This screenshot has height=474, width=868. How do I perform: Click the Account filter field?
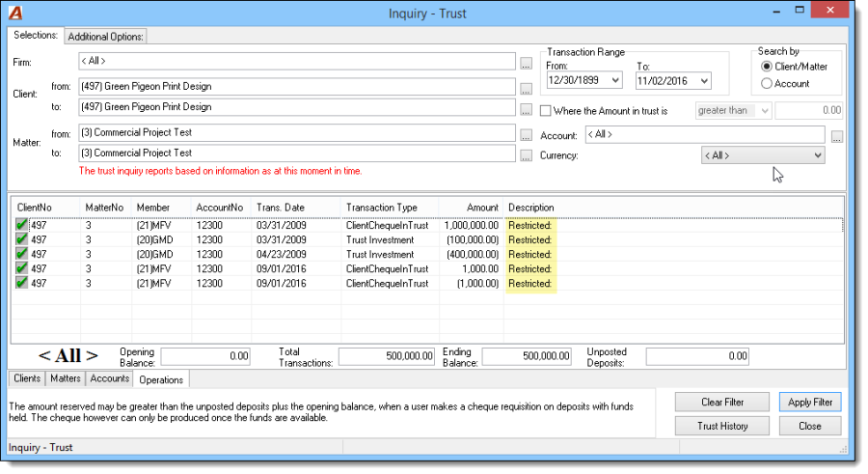point(705,135)
